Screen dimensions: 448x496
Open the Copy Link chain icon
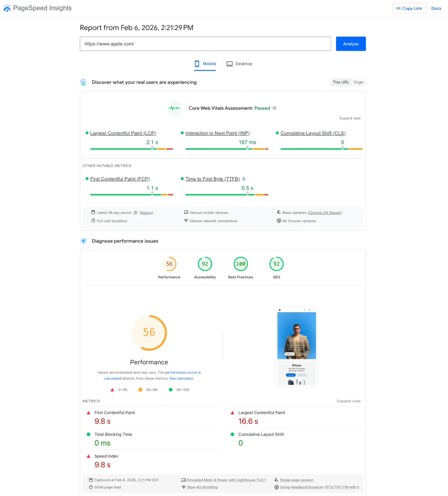click(398, 8)
